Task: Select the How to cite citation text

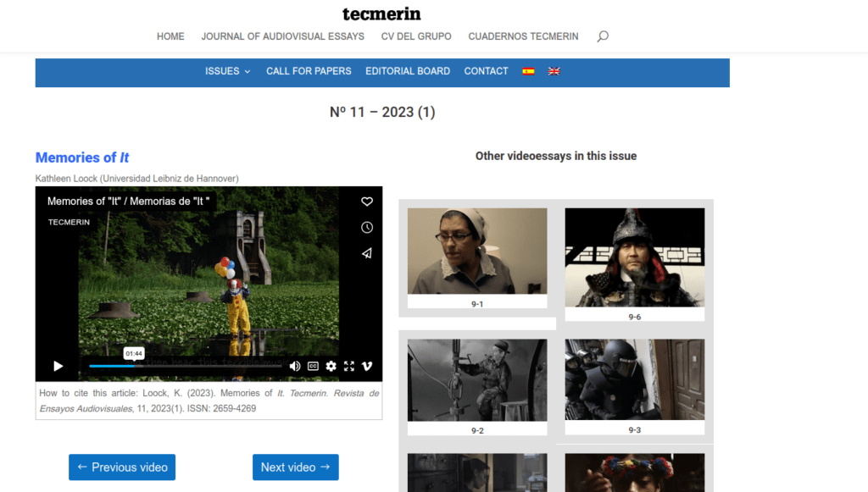Action: [x=209, y=401]
